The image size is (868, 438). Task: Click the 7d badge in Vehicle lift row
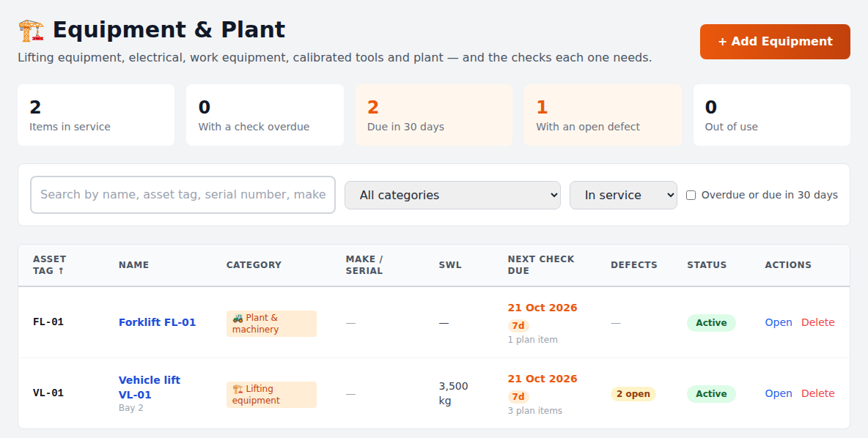pos(518,396)
